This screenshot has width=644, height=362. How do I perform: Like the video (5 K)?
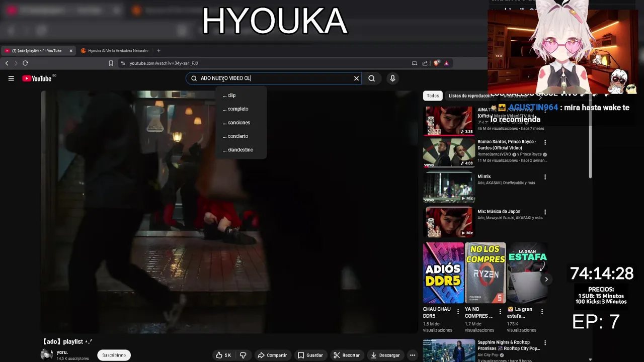[x=223, y=355]
